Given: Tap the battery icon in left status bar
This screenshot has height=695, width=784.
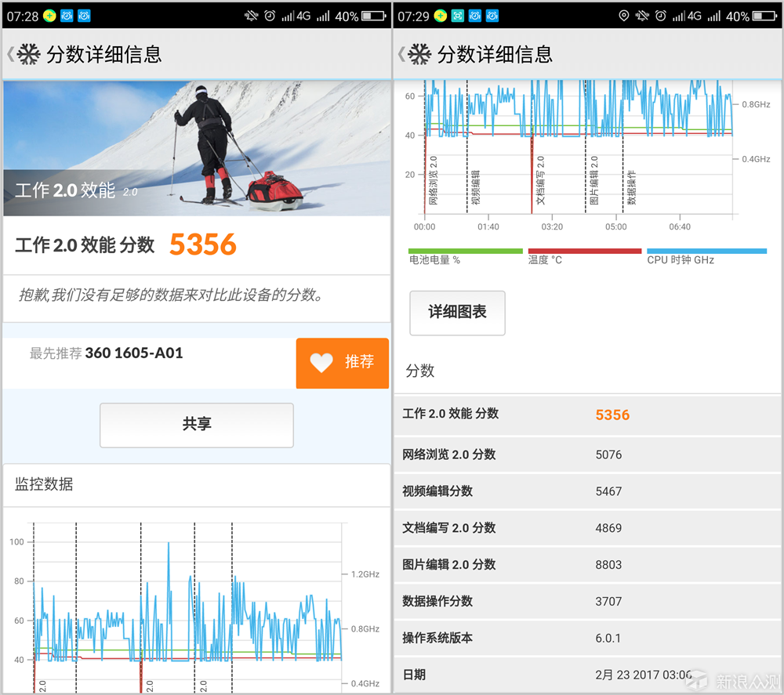Looking at the screenshot, I should click(373, 16).
